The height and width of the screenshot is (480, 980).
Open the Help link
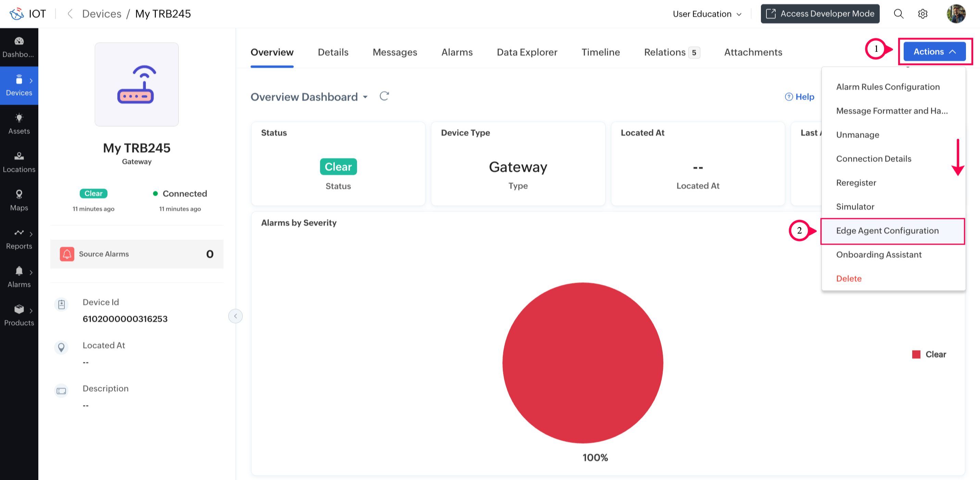(799, 97)
